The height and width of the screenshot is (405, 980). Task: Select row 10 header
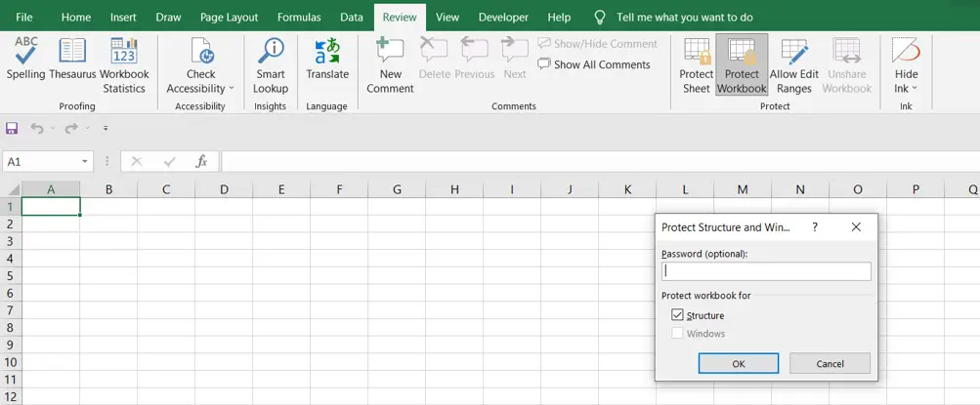[11, 361]
